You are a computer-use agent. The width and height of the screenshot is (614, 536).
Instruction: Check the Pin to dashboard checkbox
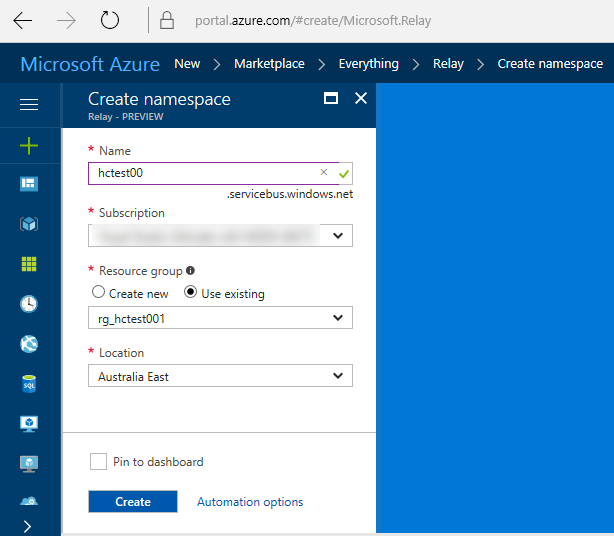98,462
